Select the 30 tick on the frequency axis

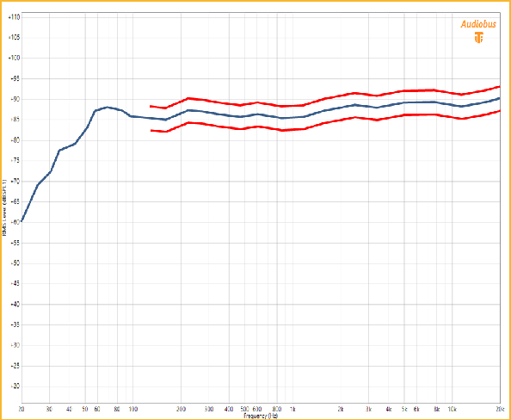(50, 409)
